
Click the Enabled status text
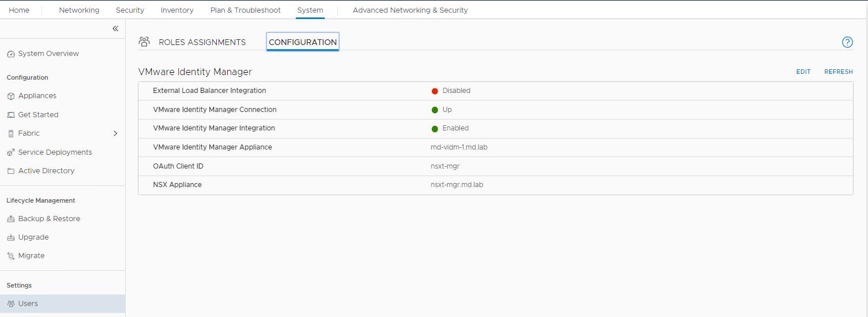coord(456,128)
